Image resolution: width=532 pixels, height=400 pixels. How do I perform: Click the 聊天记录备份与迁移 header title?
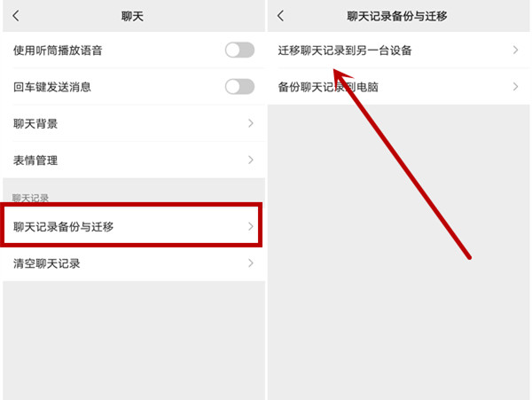click(x=397, y=16)
